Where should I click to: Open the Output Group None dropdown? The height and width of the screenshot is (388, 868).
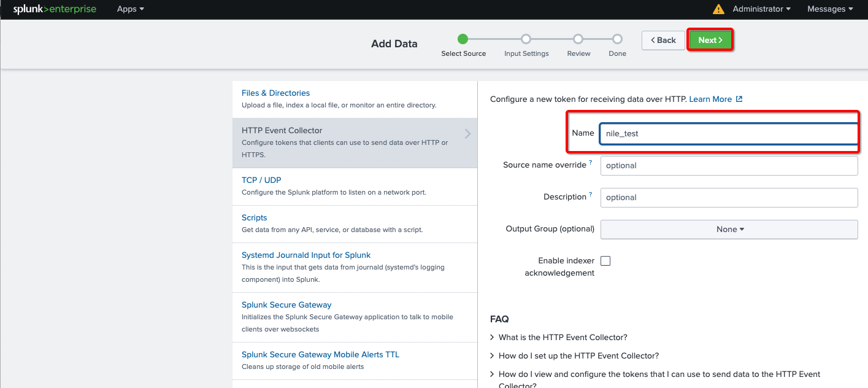coord(729,229)
